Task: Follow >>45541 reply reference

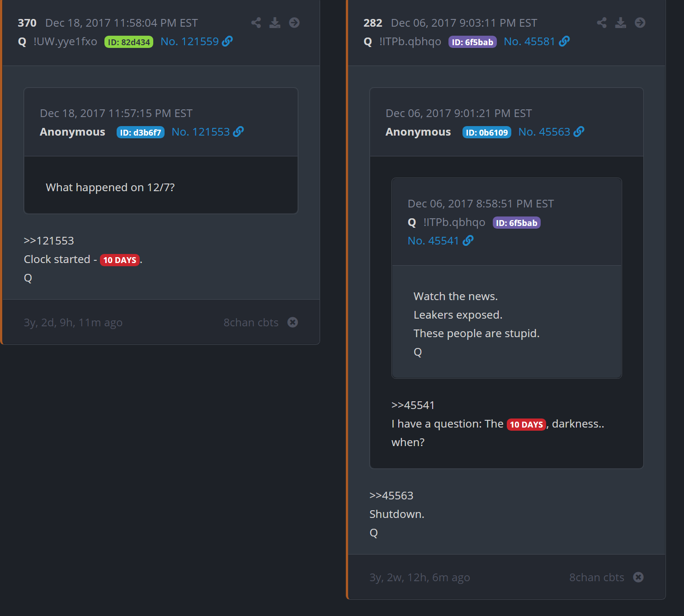Action: click(413, 405)
